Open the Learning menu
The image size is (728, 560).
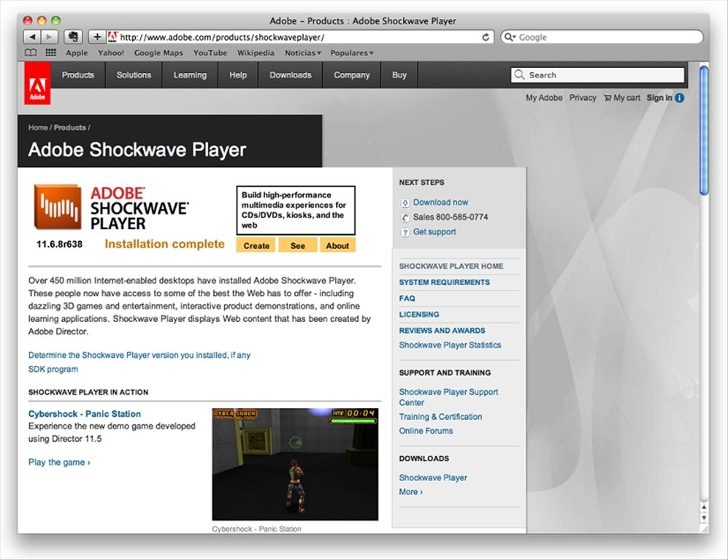tap(190, 74)
